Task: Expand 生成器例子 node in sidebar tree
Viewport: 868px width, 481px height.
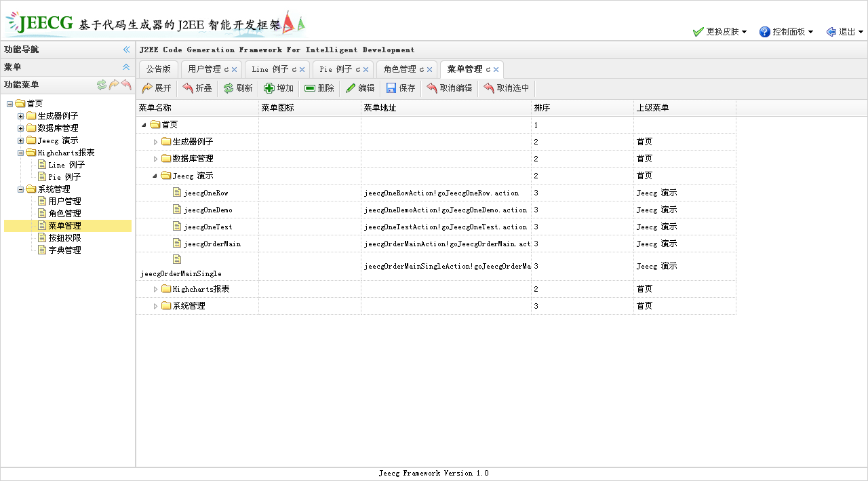Action: click(20, 116)
